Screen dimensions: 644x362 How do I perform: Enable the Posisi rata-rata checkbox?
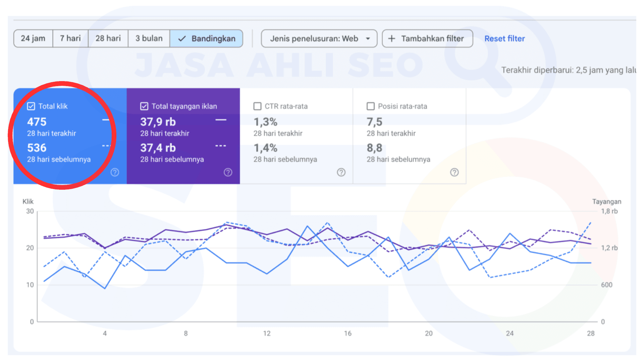click(371, 106)
